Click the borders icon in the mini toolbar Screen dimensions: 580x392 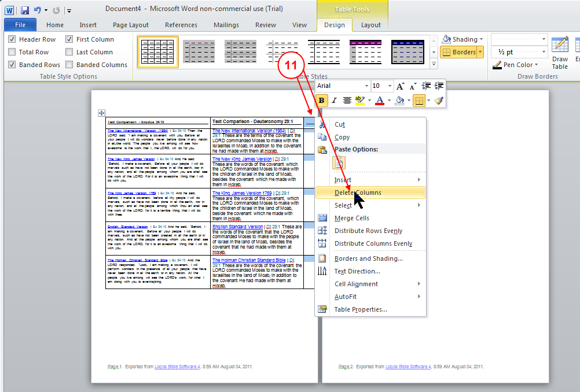419,100
